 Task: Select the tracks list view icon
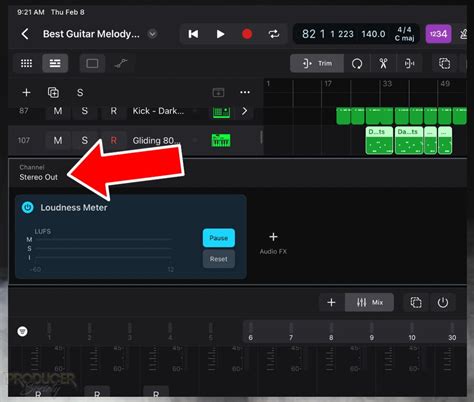(x=55, y=63)
